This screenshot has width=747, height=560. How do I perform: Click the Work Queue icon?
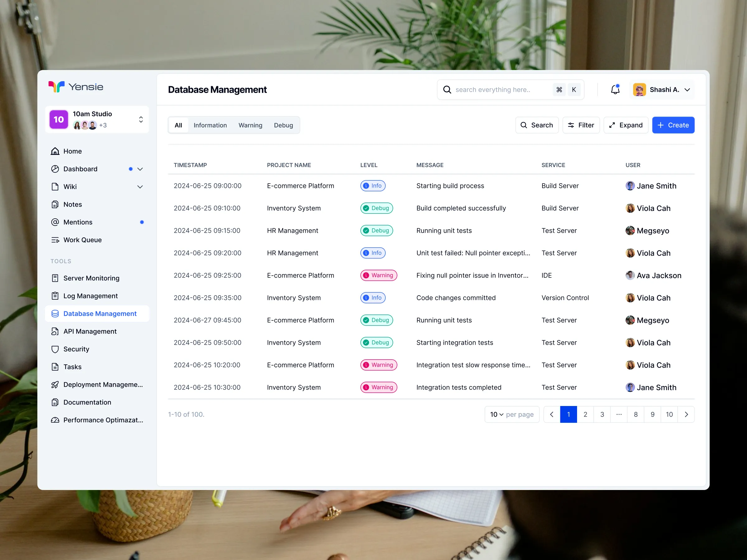(x=55, y=240)
